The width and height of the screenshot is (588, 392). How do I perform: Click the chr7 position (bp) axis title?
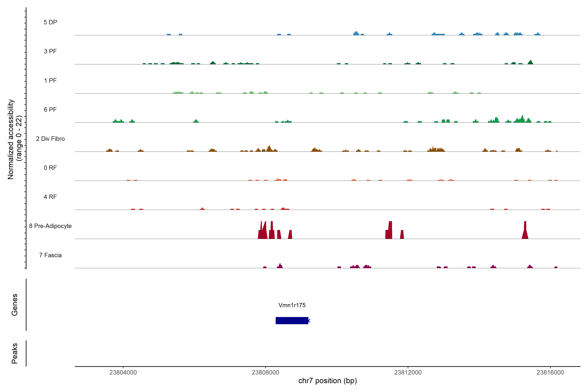coord(327,381)
